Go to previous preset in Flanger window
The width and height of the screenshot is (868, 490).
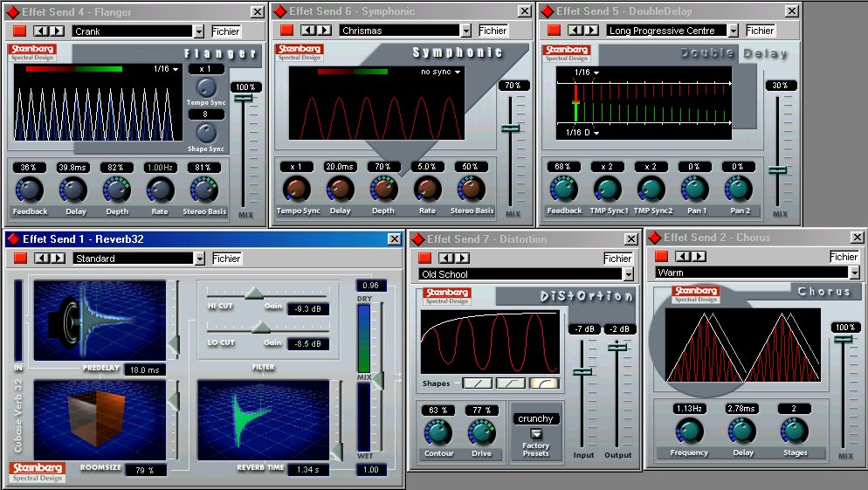(x=41, y=31)
